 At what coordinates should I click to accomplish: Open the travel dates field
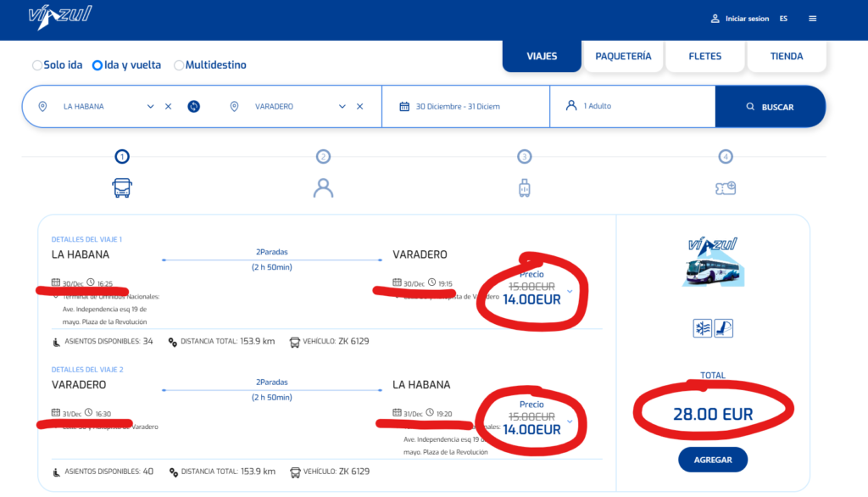pos(465,106)
